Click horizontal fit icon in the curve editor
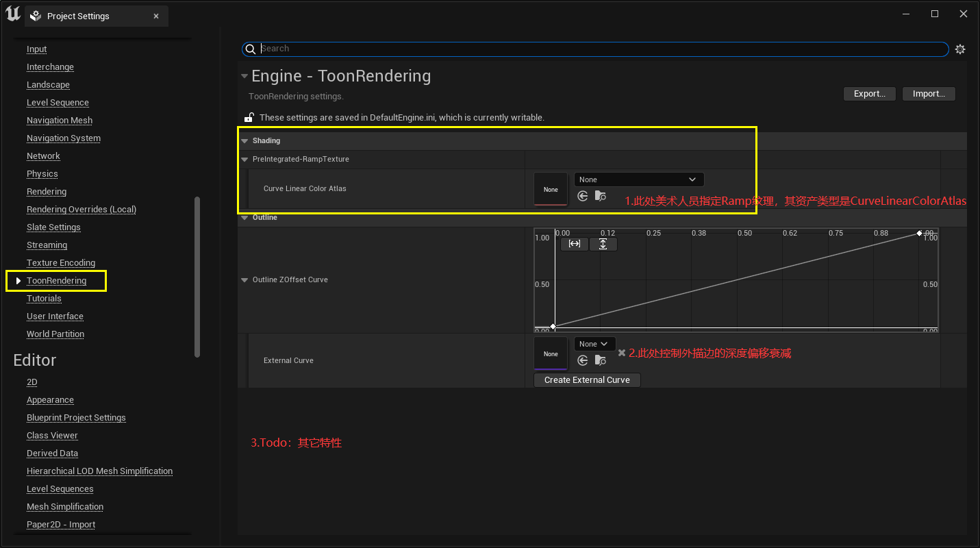The height and width of the screenshot is (548, 980). 574,243
